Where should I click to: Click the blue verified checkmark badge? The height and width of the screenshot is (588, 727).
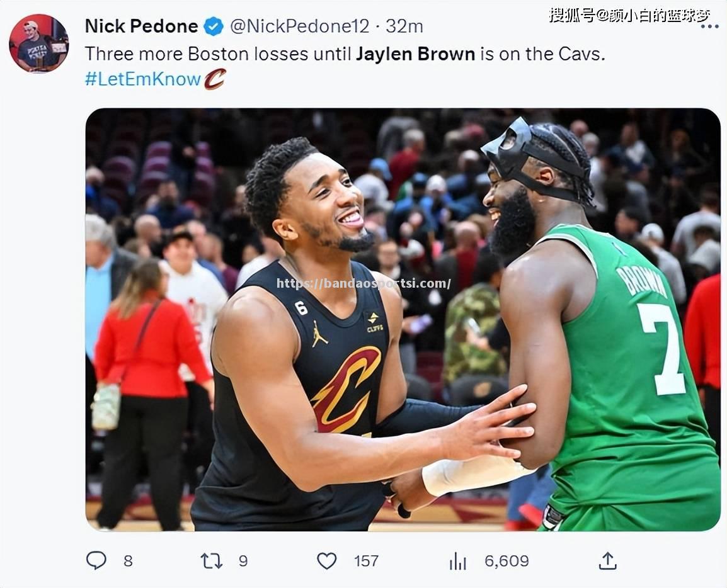pyautogui.click(x=214, y=26)
